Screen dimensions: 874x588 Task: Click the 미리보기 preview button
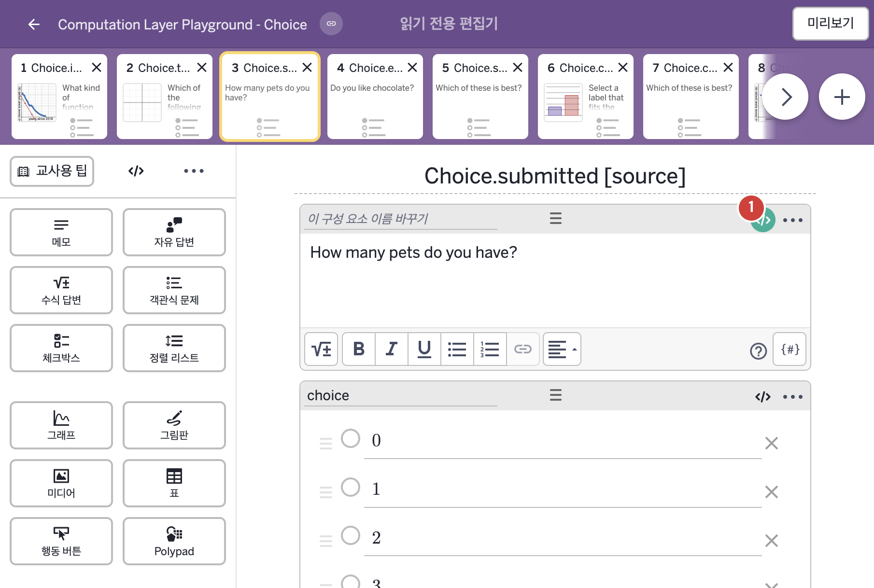(x=831, y=23)
